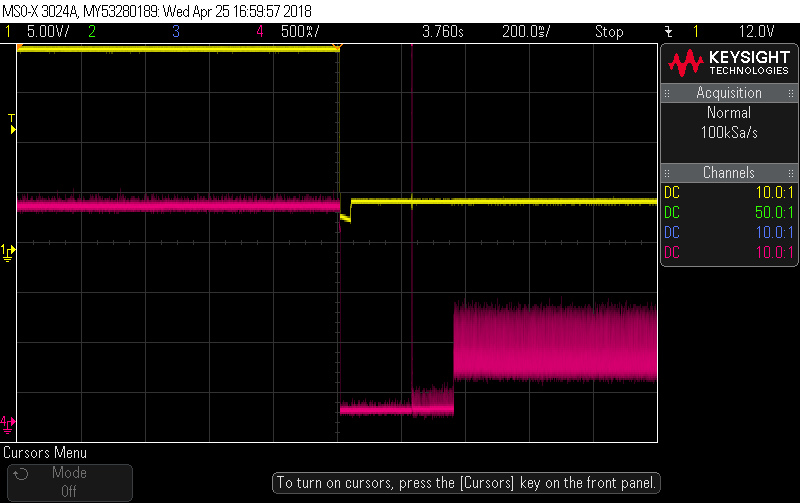The width and height of the screenshot is (800, 503).
Task: Click channel 4 DC coupling label
Action: point(672,252)
